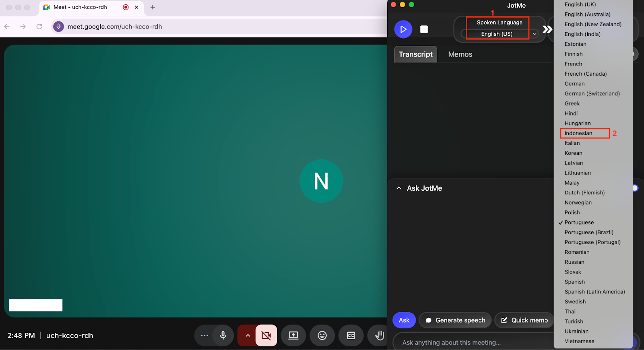
Task: Choose Latvian in the language list
Action: tap(574, 163)
